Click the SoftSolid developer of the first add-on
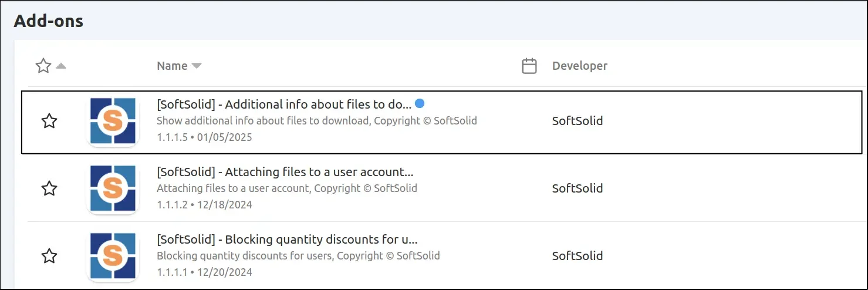 pyautogui.click(x=577, y=121)
